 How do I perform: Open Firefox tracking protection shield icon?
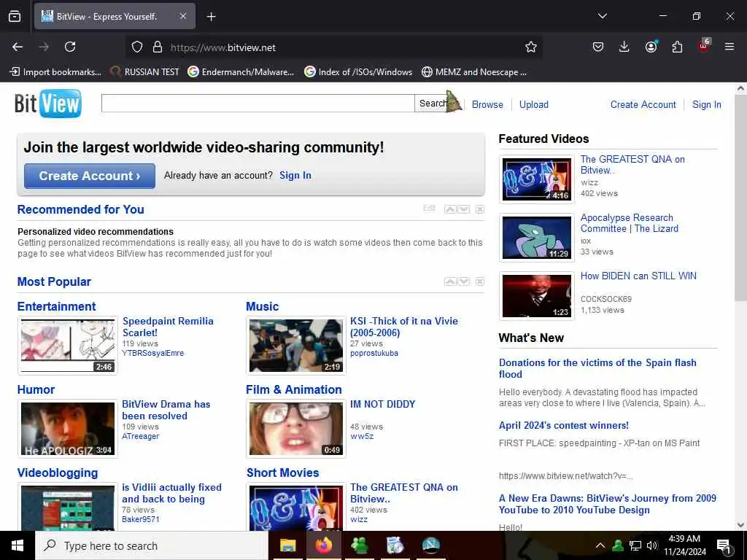click(137, 47)
